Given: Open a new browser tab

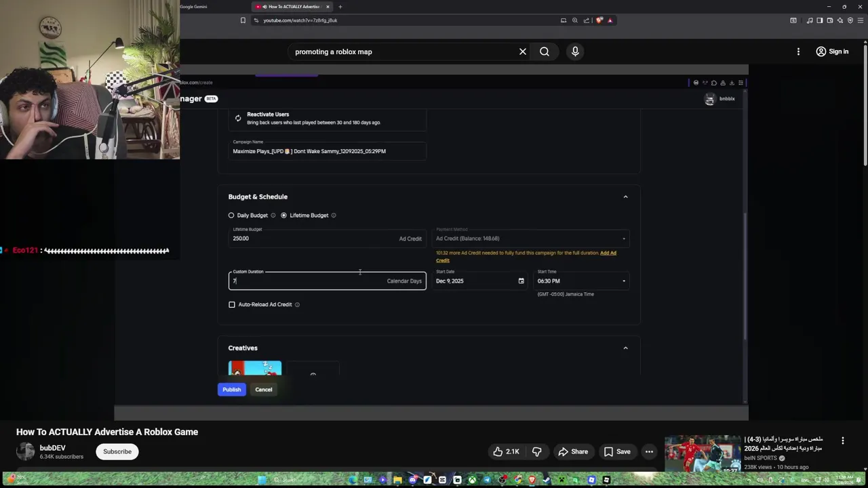Looking at the screenshot, I should click(340, 7).
